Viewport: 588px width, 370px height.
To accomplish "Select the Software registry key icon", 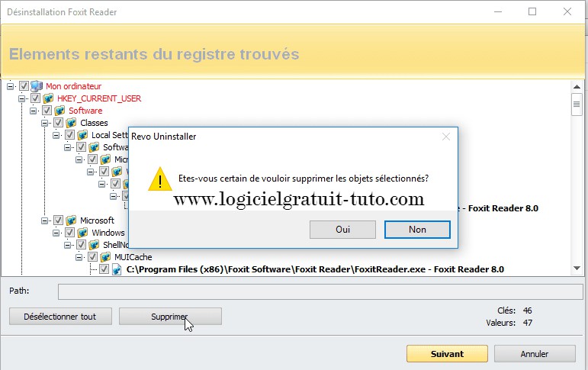I will pos(59,111).
